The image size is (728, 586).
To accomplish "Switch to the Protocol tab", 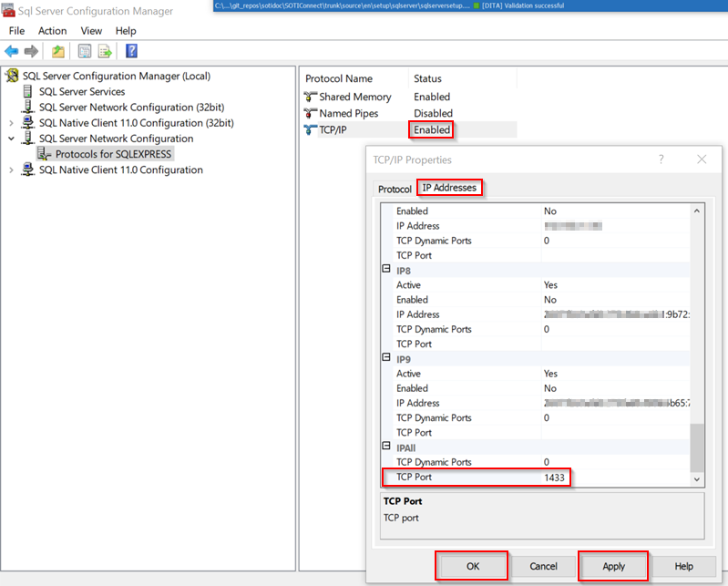I will pos(395,189).
